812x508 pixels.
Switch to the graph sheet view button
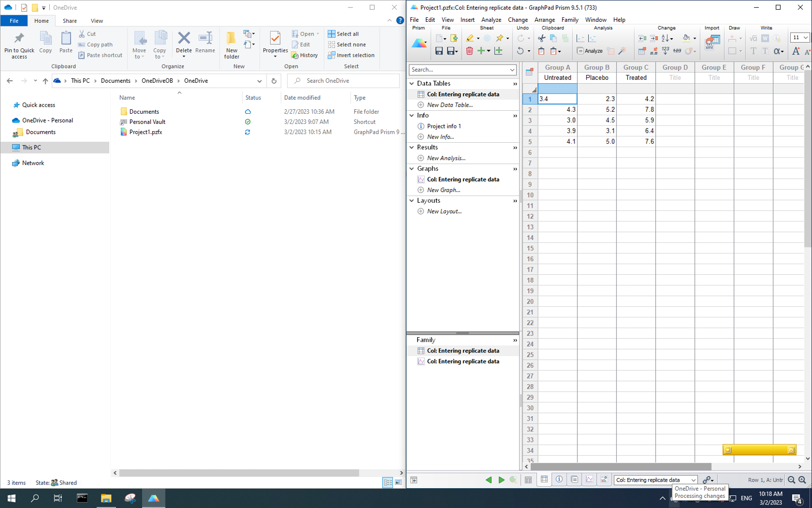pyautogui.click(x=589, y=480)
